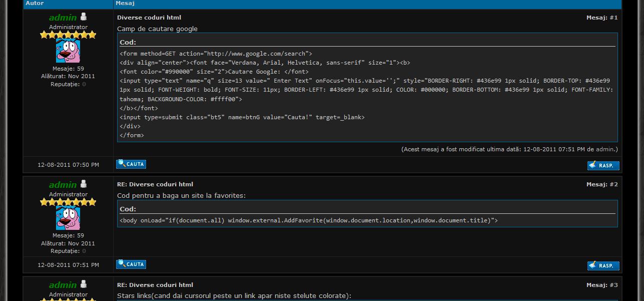644x301 pixels.
Task: Click the status icon beside admin in post #3
Action: (x=84, y=284)
